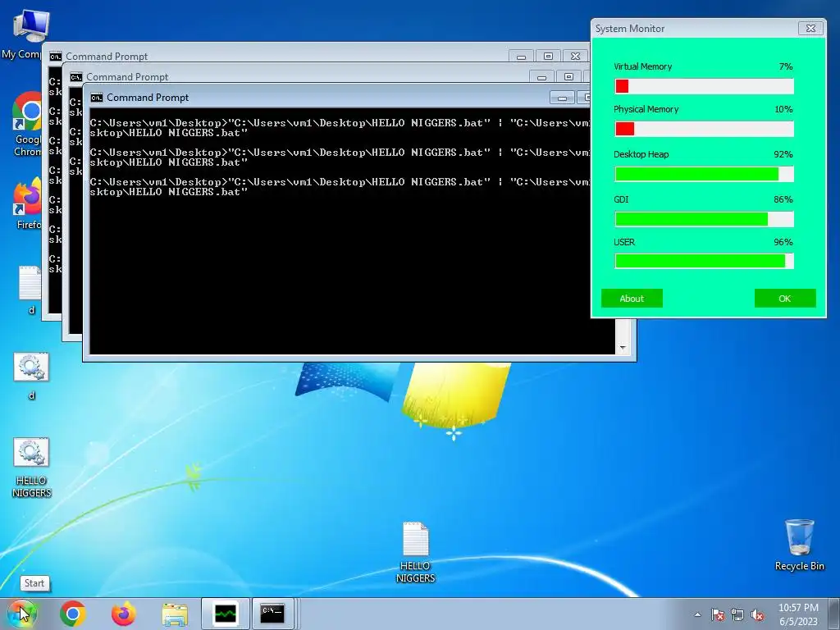The width and height of the screenshot is (840, 630).
Task: Click the Virtual Memory usage bar
Action: point(704,86)
